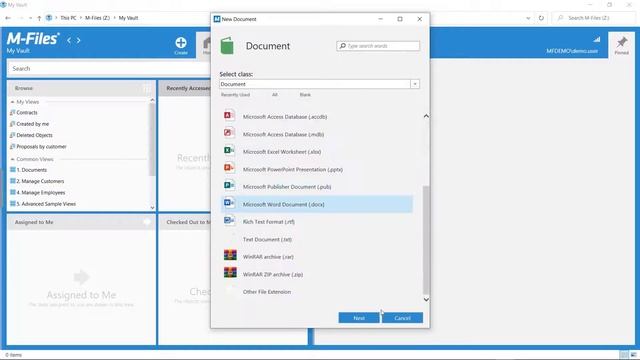The width and height of the screenshot is (640, 360).
Task: Collapse the Common Views section
Action: click(x=13, y=159)
